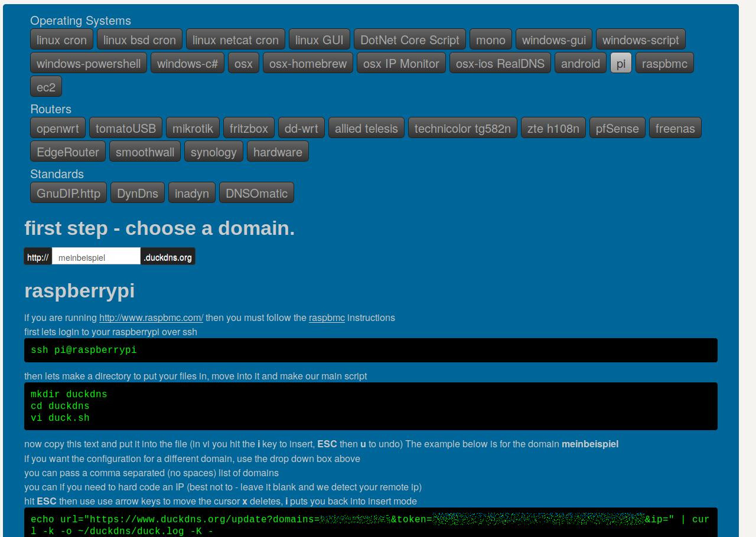
Task: Choose GnuDIP.http standard
Action: click(x=69, y=193)
